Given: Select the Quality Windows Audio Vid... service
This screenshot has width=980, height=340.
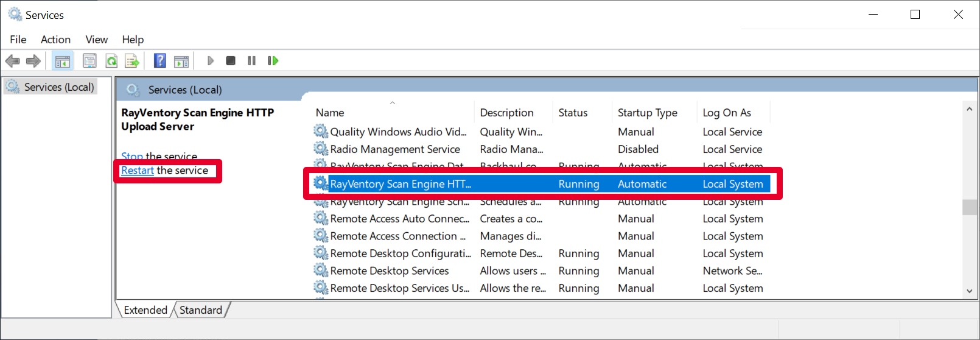Looking at the screenshot, I should (398, 132).
